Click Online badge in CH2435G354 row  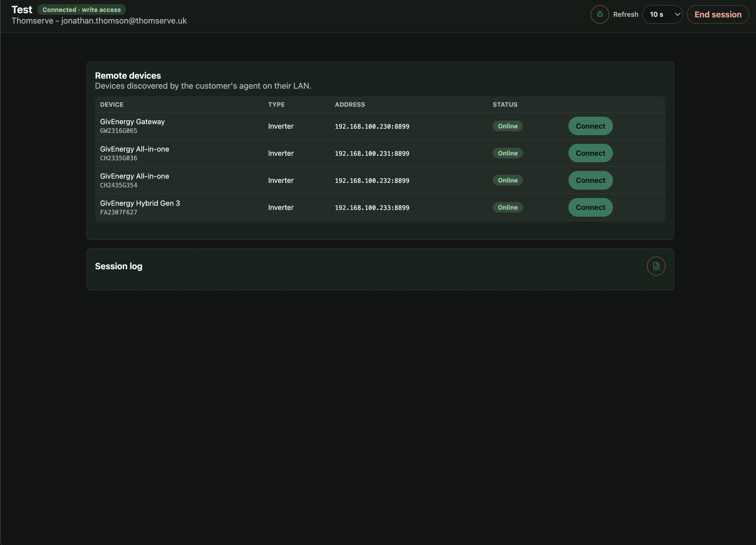[x=508, y=180]
